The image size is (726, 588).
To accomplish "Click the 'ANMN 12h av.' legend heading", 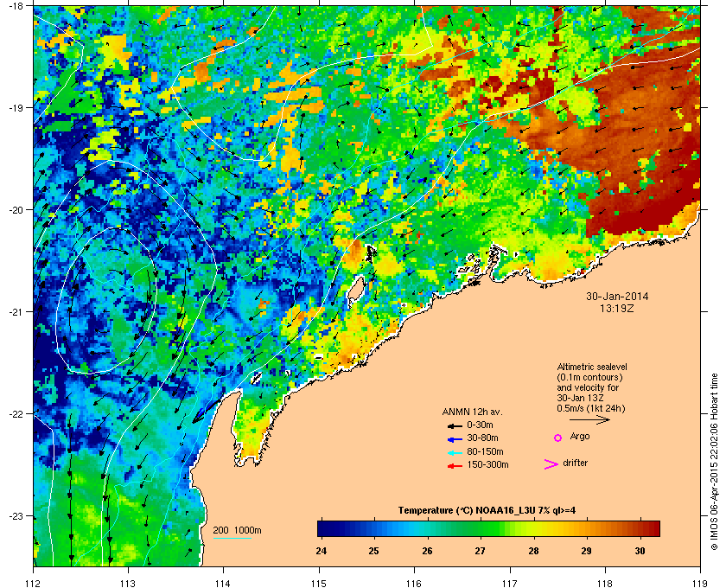I will tap(472, 412).
